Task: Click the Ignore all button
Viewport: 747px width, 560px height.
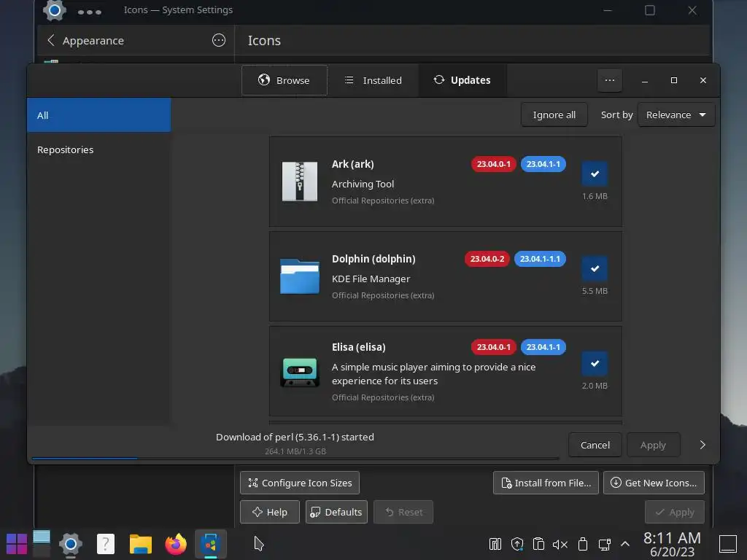Action: click(554, 114)
